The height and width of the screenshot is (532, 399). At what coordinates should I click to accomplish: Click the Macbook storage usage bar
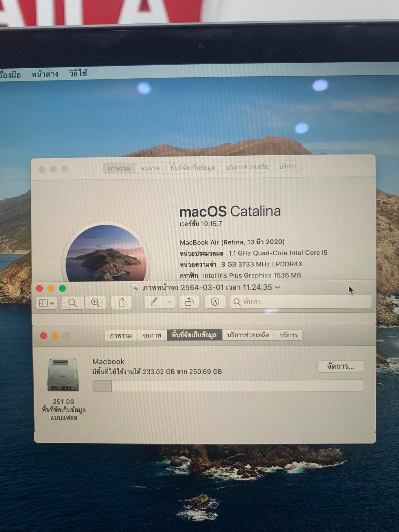(x=228, y=386)
